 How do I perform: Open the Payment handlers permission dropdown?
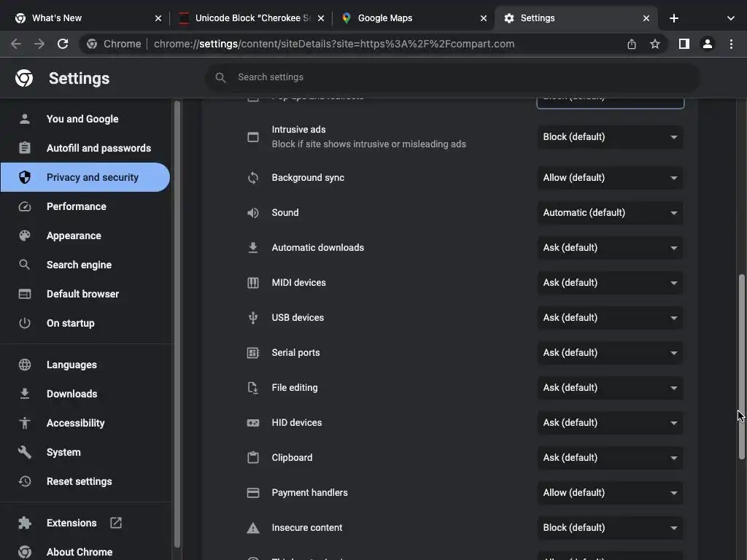610,493
